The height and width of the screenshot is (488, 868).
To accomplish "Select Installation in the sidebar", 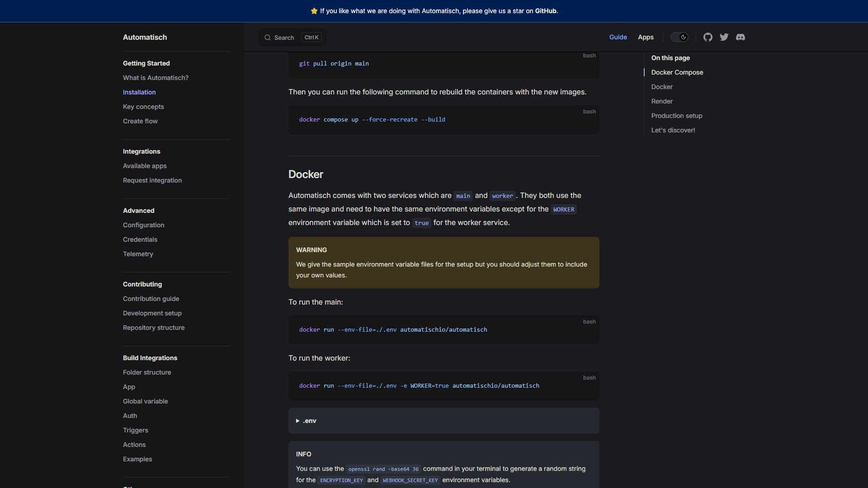I will (x=139, y=92).
